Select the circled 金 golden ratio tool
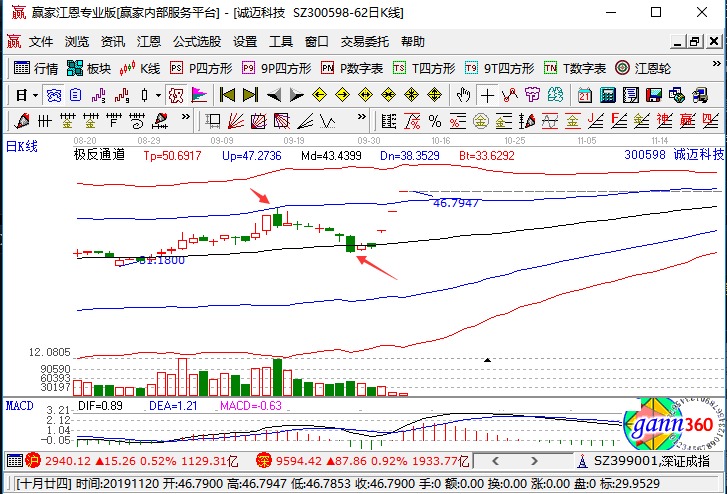 (x=481, y=122)
